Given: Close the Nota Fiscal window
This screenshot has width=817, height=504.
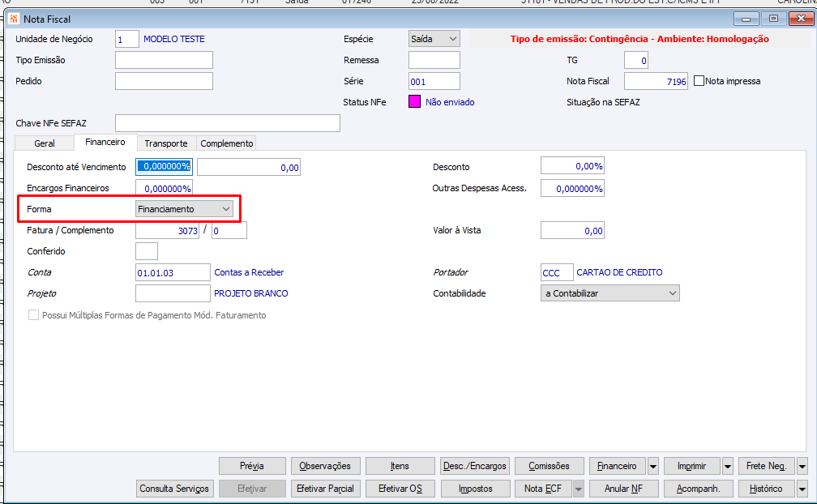Looking at the screenshot, I should pos(801,19).
